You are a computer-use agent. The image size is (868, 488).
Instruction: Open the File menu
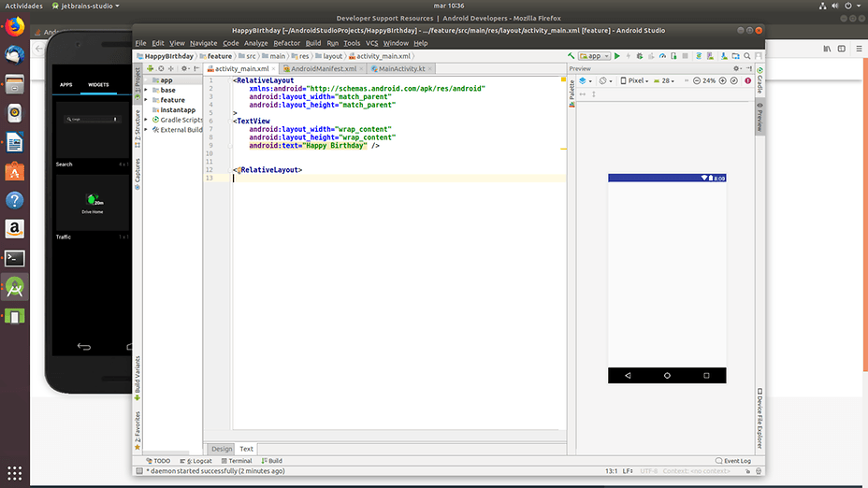click(140, 43)
